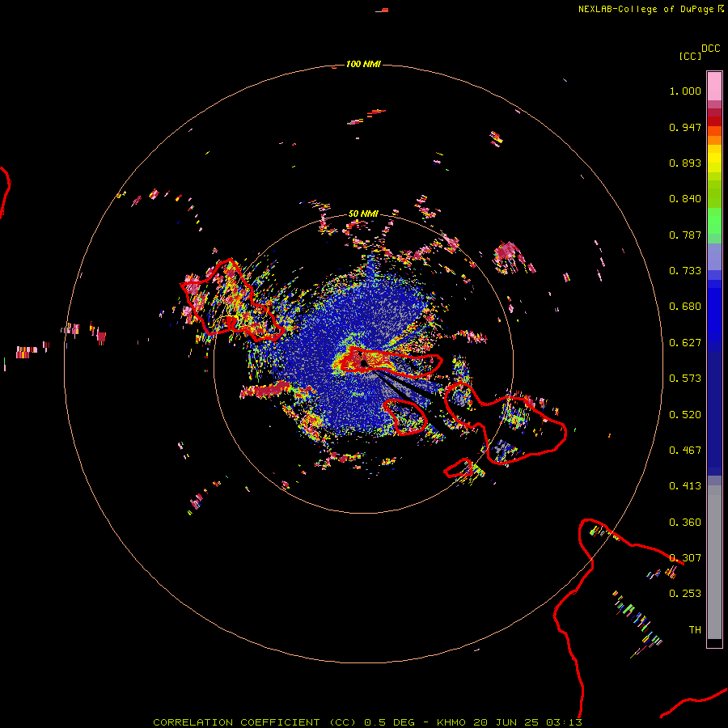Select the 0.307 color scale value
The image size is (728, 728).
(685, 558)
